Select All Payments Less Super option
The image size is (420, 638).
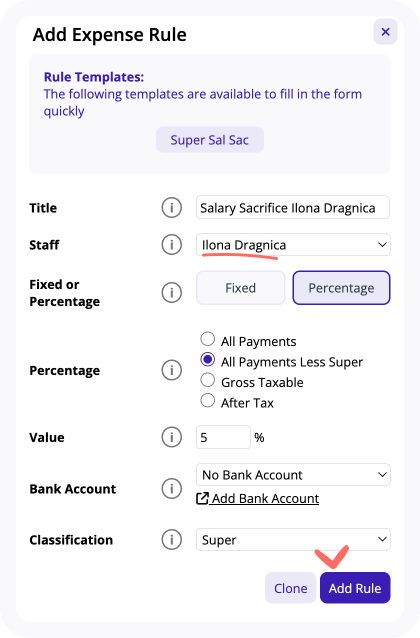(208, 360)
